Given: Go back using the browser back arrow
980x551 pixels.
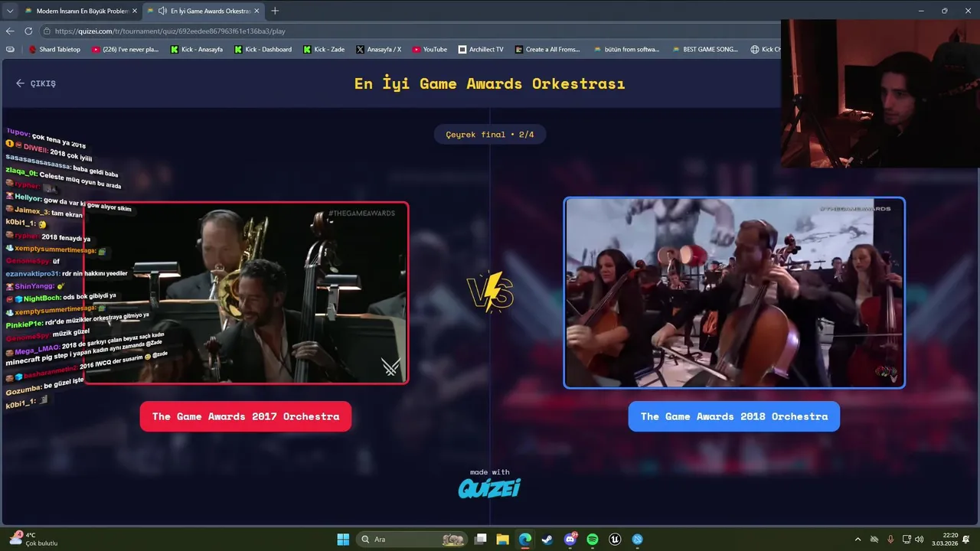Looking at the screenshot, I should (10, 31).
